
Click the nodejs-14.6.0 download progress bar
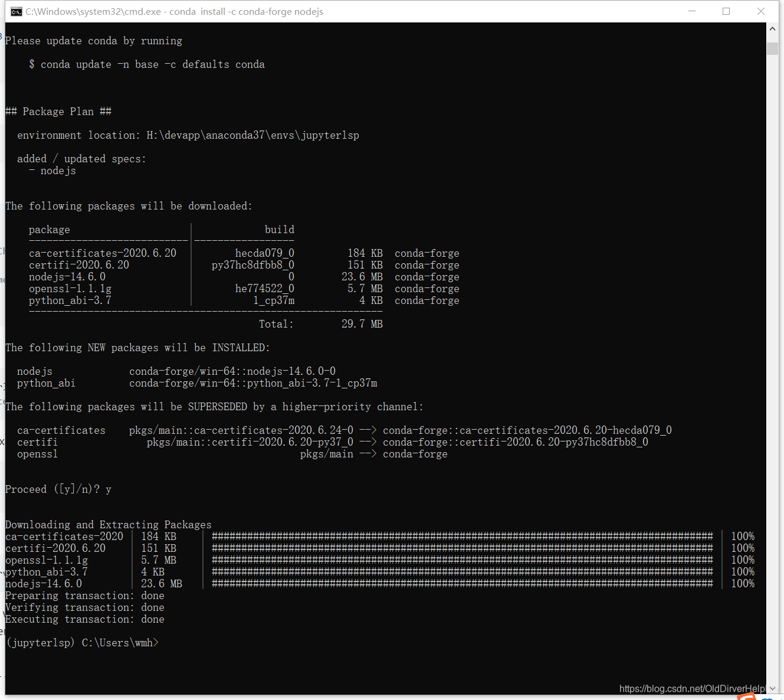click(462, 584)
